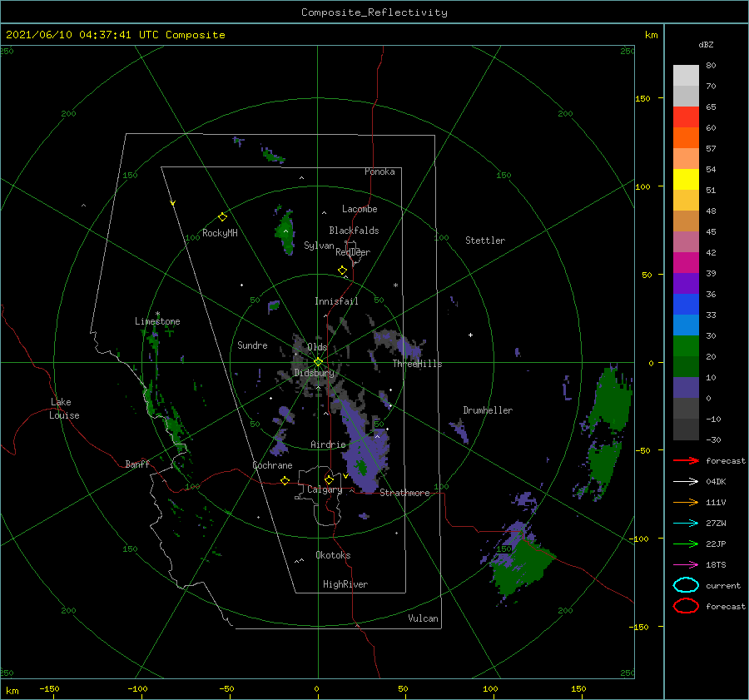
Task: Click the green 22JP arrow icon
Action: (x=686, y=544)
